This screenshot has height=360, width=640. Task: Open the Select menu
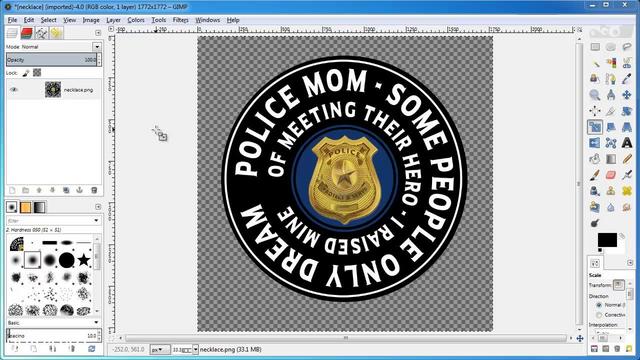coord(48,20)
